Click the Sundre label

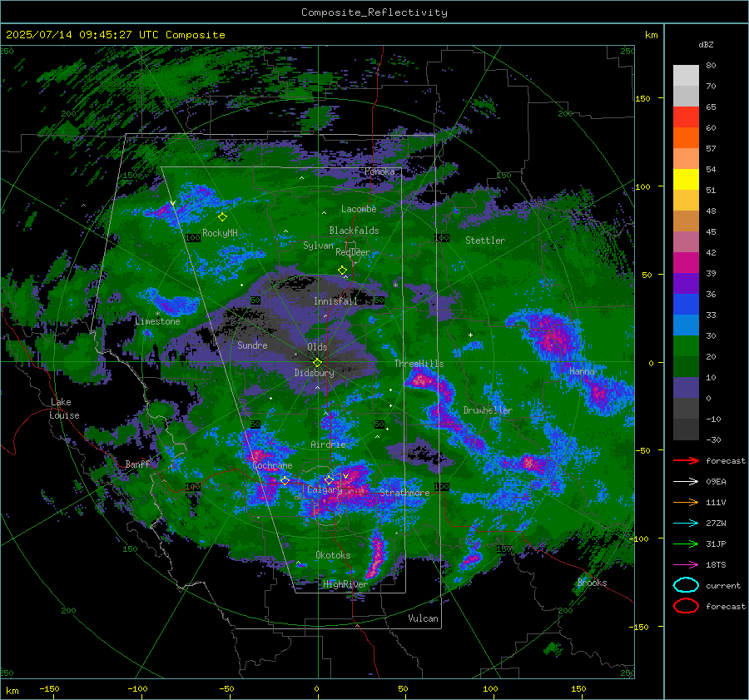[252, 345]
